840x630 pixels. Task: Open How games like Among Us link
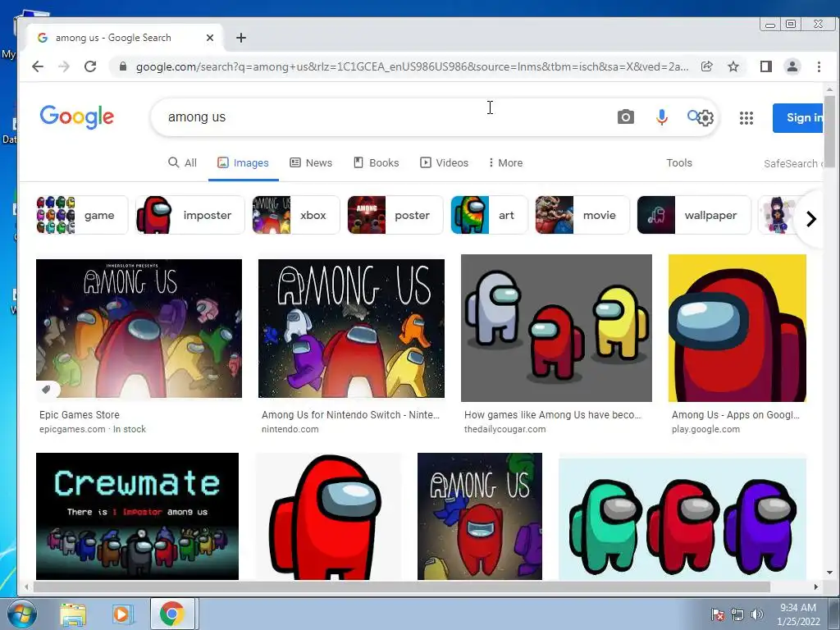coord(552,414)
